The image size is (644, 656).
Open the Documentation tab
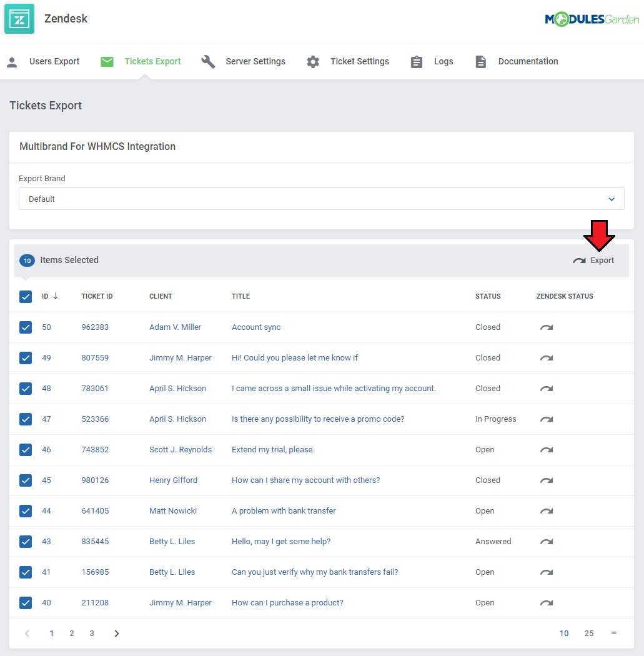(517, 61)
